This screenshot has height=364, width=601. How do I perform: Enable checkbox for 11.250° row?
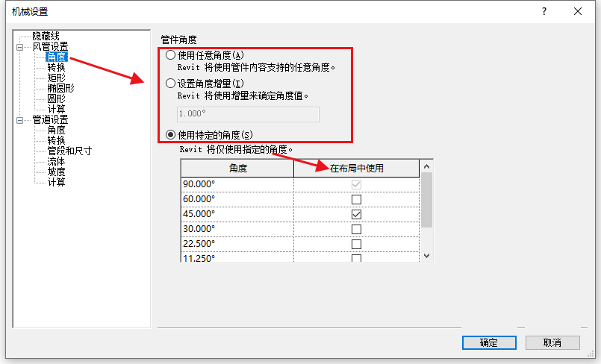(x=356, y=258)
